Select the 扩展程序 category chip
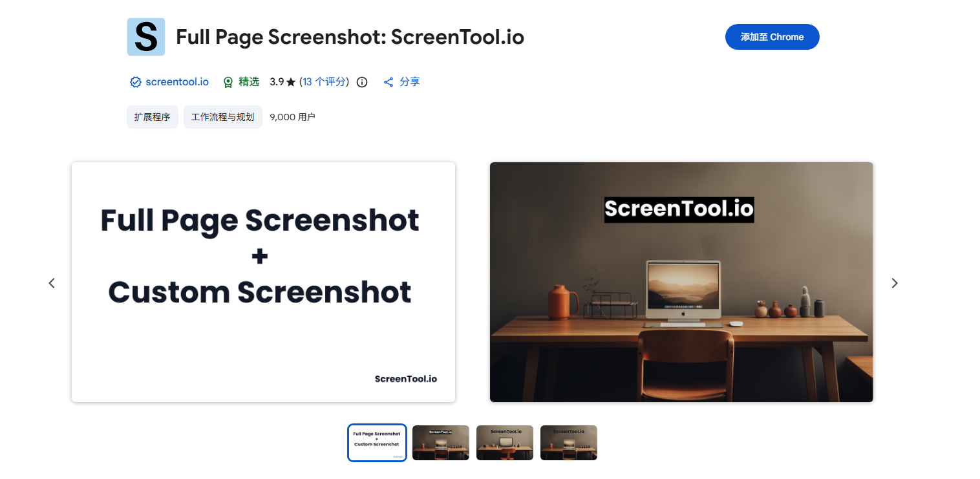The height and width of the screenshot is (479, 980). (x=153, y=117)
